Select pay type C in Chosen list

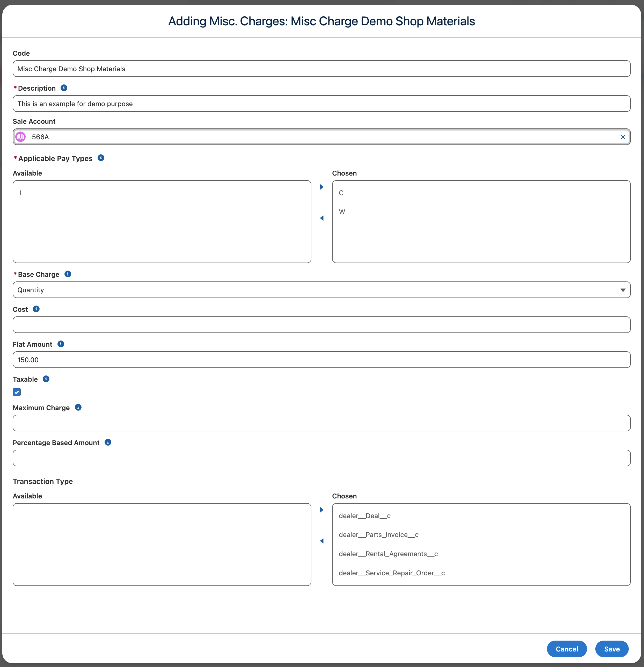(x=481, y=193)
